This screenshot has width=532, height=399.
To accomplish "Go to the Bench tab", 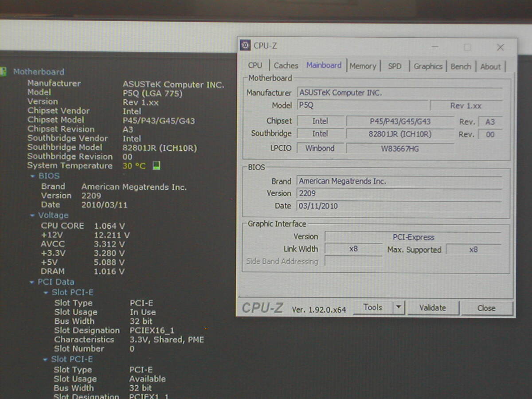I will (x=461, y=66).
